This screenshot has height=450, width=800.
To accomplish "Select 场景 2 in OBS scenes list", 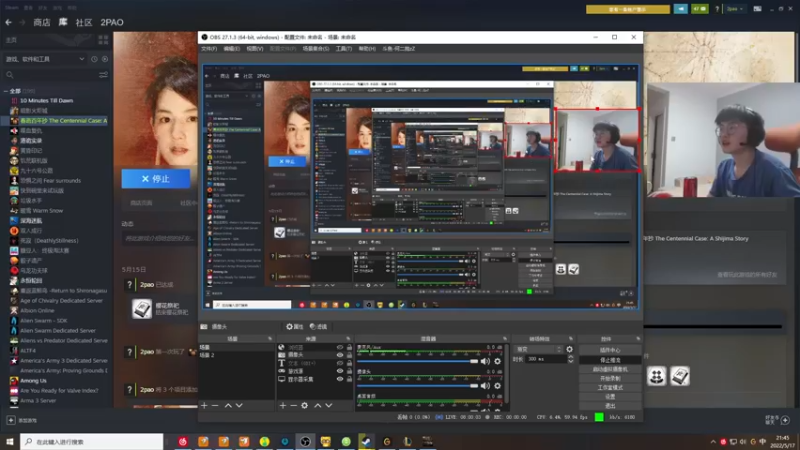I will (207, 355).
